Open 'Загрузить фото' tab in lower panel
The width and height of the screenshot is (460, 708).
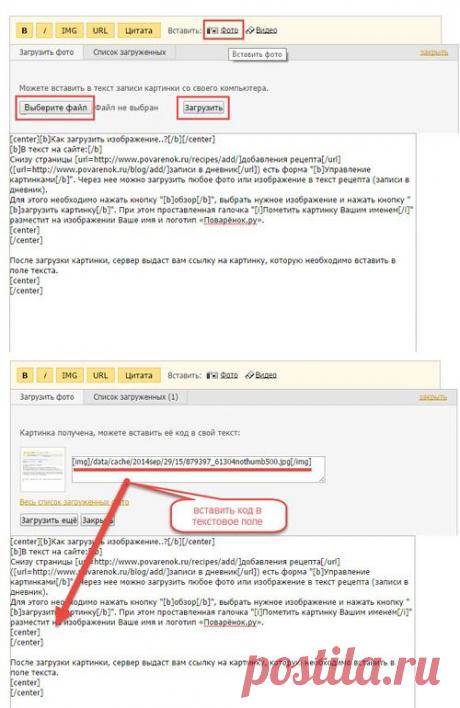(47, 397)
